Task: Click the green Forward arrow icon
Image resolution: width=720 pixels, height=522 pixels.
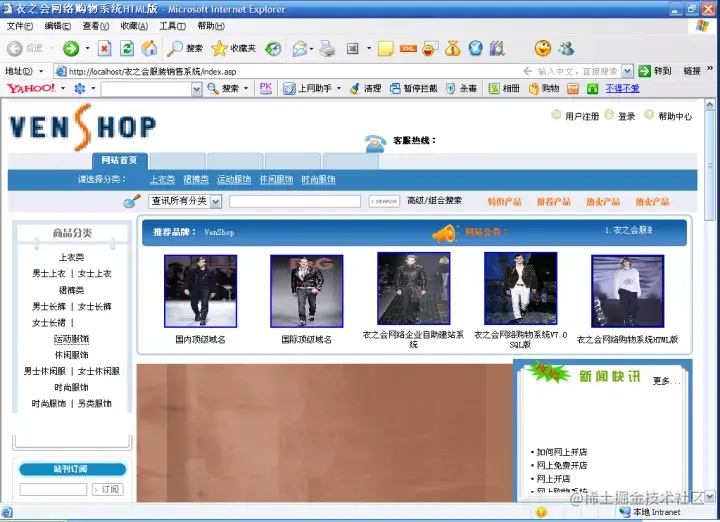Action: tap(71, 48)
